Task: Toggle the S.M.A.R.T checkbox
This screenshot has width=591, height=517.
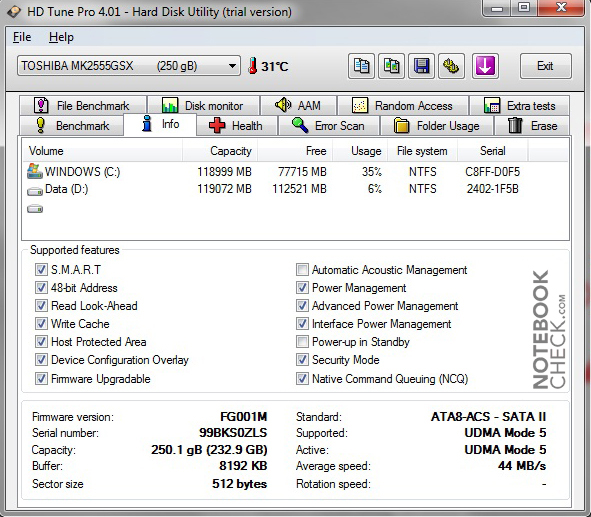Action: tap(41, 269)
